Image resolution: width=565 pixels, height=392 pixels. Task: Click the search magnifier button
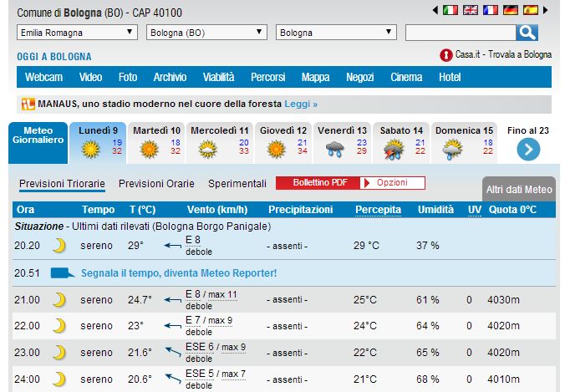click(x=527, y=33)
